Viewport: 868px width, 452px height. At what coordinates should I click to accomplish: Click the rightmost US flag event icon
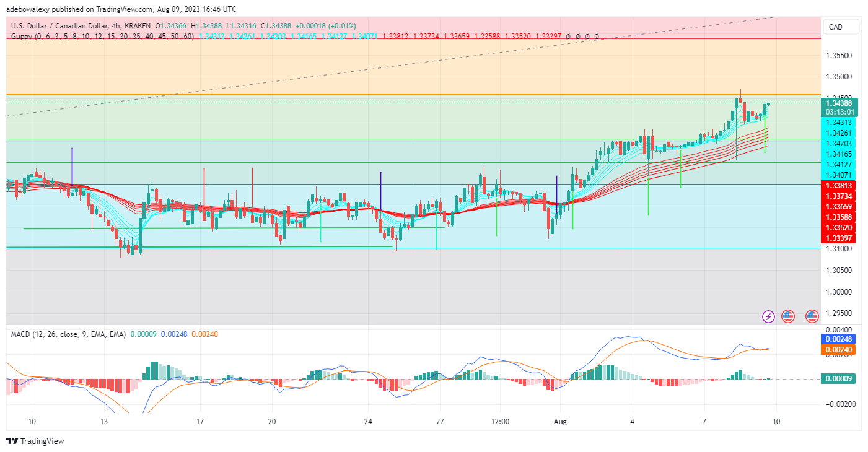tap(812, 316)
